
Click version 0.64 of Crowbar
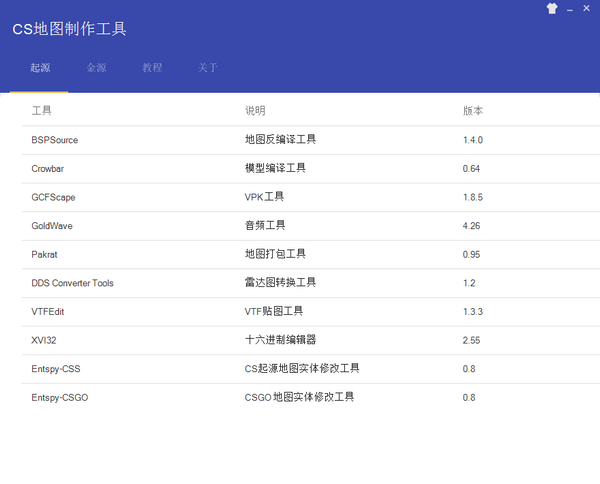[x=471, y=169]
